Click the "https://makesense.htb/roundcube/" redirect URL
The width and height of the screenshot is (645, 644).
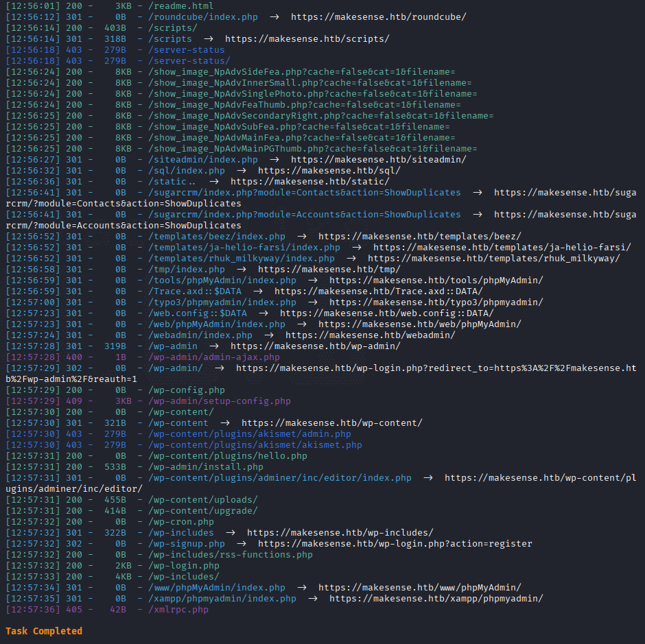point(379,17)
